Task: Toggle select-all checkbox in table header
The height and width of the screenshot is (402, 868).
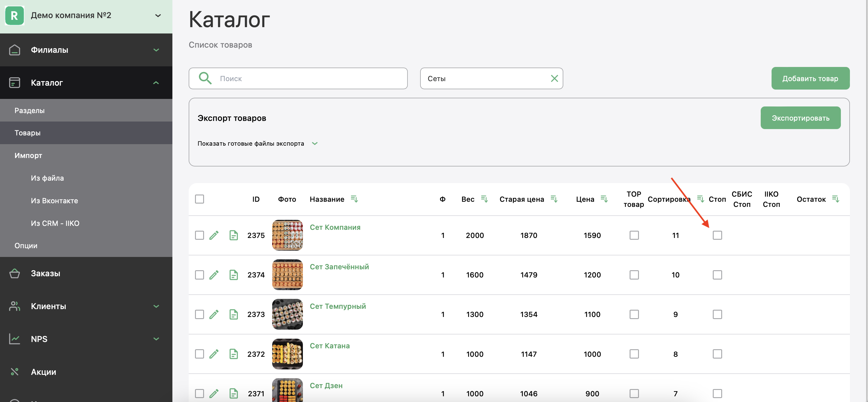Action: point(200,199)
